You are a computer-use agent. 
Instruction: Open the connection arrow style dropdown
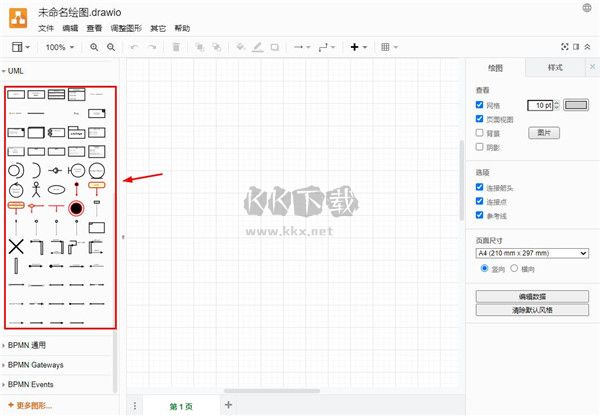click(x=302, y=47)
